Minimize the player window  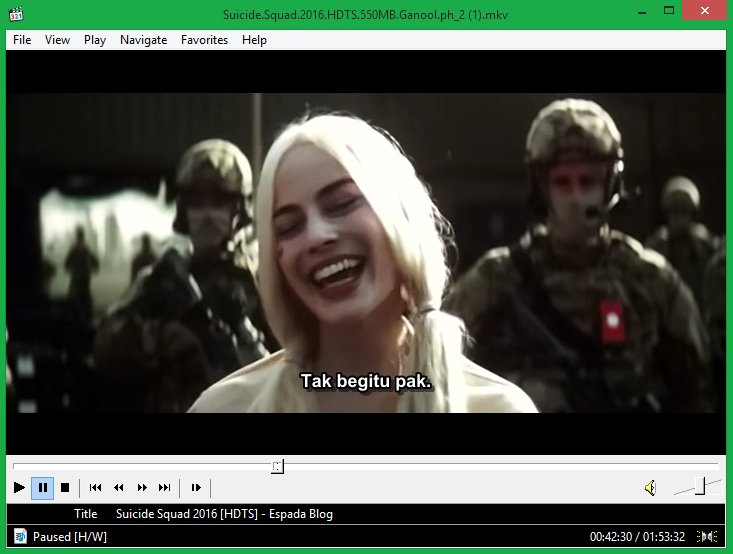(x=642, y=11)
